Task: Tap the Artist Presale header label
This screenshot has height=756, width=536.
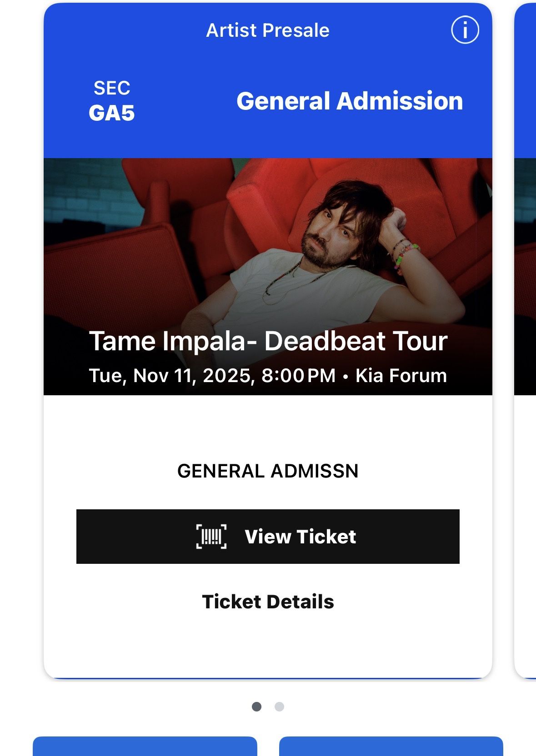Action: pyautogui.click(x=268, y=30)
